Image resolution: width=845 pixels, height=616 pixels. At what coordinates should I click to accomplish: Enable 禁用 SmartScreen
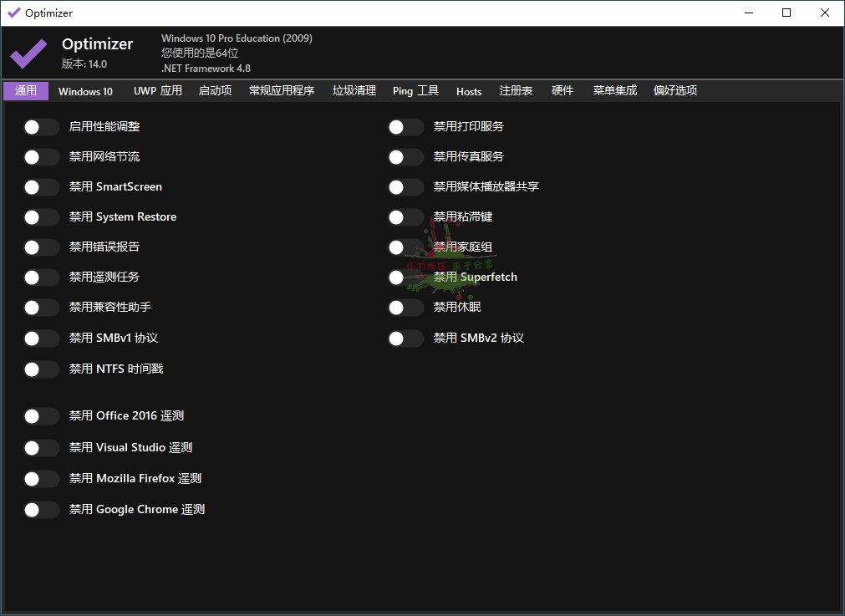(x=41, y=186)
